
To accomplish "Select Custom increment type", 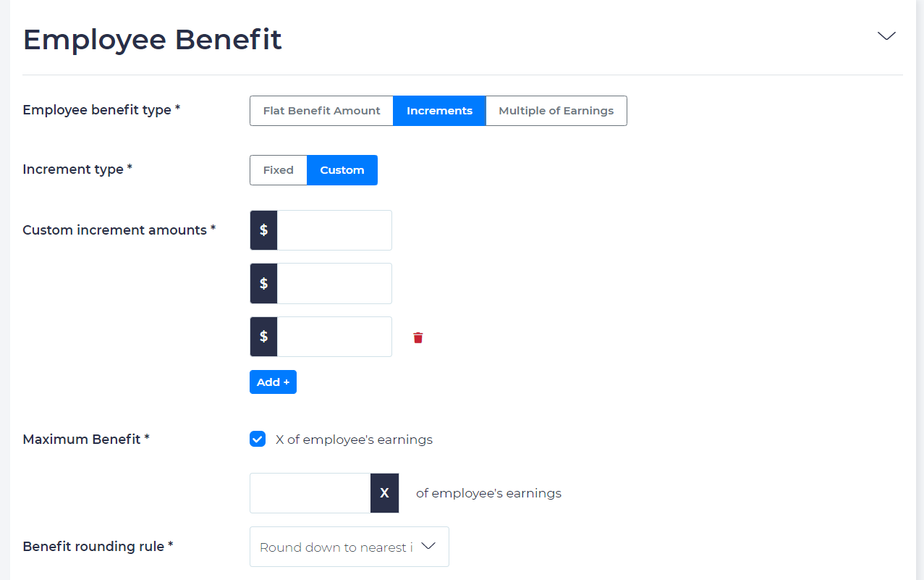I will pyautogui.click(x=342, y=169).
